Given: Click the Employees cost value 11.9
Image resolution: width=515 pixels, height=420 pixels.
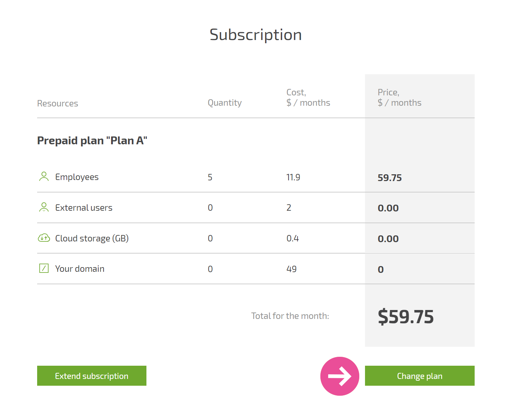Looking at the screenshot, I should pos(293,177).
